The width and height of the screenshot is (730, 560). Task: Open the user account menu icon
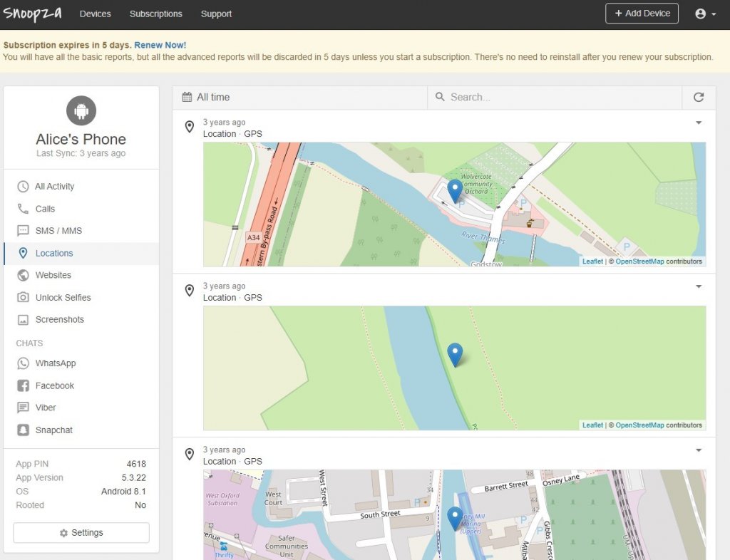coord(706,14)
